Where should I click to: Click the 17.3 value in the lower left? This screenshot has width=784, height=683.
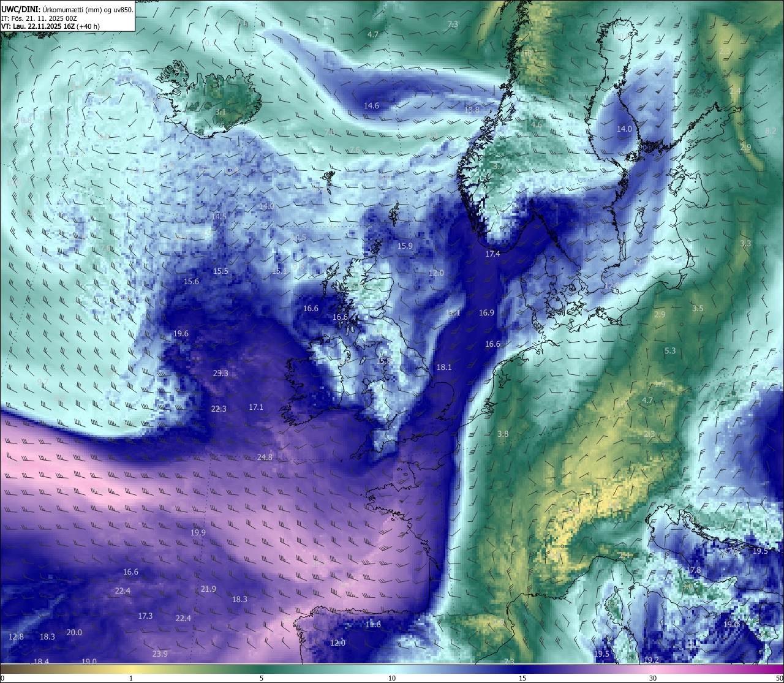click(x=145, y=616)
